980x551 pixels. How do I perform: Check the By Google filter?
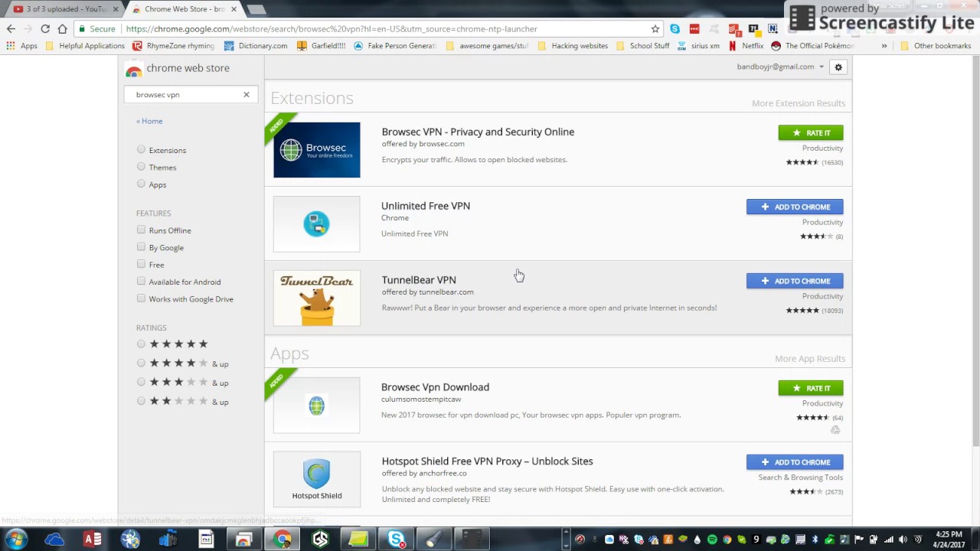coord(141,247)
